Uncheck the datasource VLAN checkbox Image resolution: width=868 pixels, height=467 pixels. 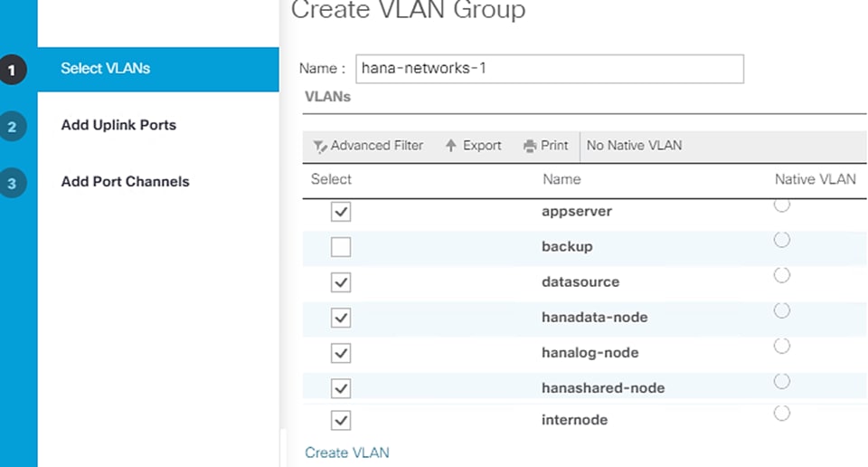click(x=341, y=282)
